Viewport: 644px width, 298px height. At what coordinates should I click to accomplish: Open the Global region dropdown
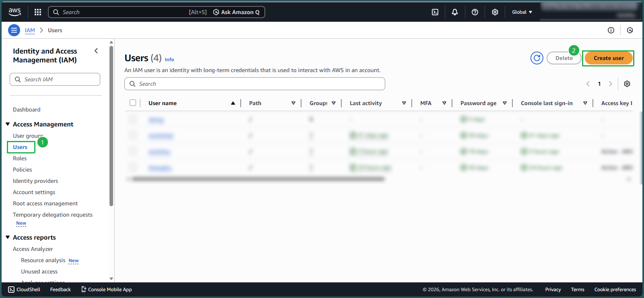[522, 12]
